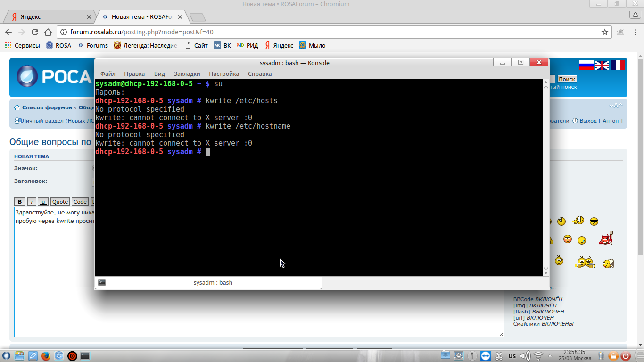Viewport: 644px width, 362px height.
Task: Open the Смайлики help link
Action: click(527, 324)
